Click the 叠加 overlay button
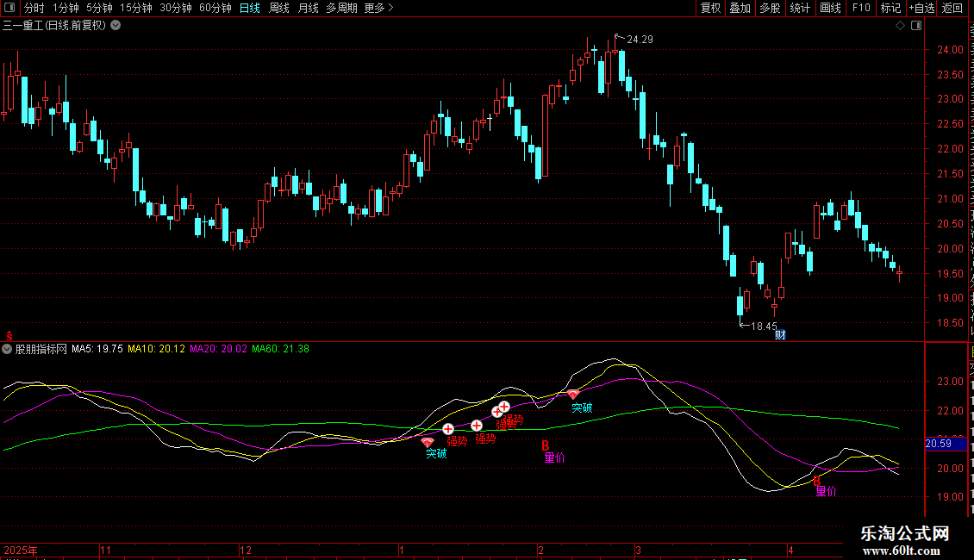The image size is (974, 560). pyautogui.click(x=740, y=8)
